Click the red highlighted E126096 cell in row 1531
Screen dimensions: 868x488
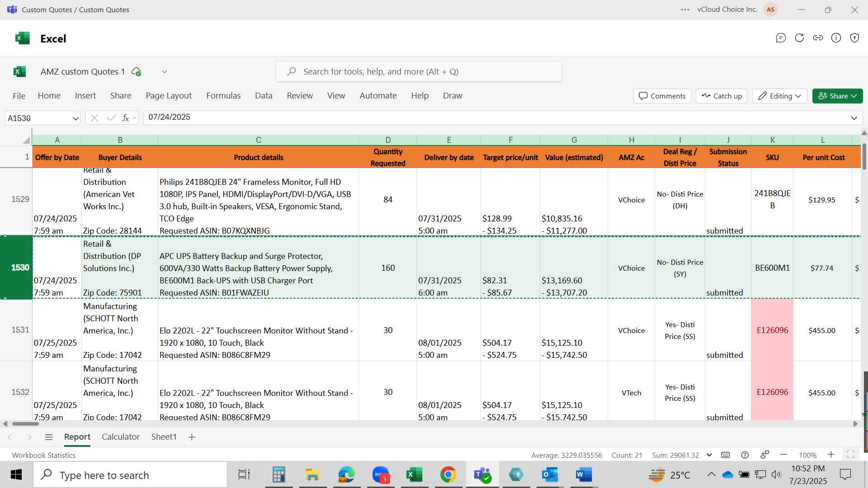[x=772, y=330]
